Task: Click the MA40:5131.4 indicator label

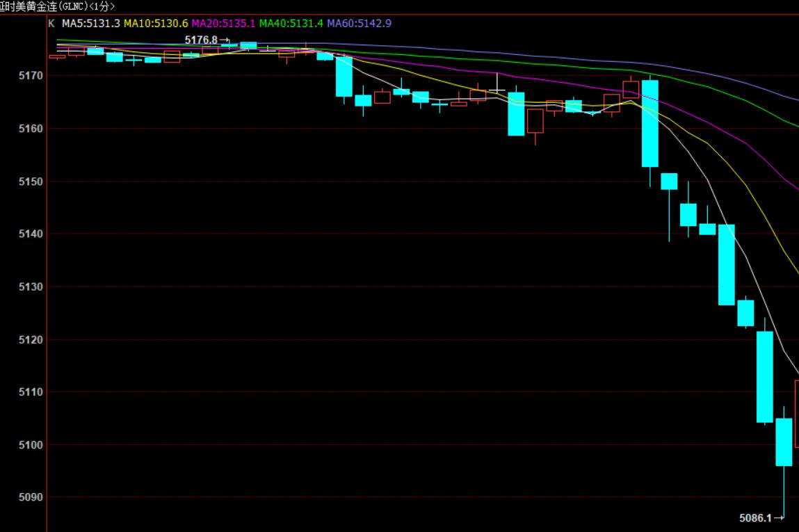Action: coord(291,24)
